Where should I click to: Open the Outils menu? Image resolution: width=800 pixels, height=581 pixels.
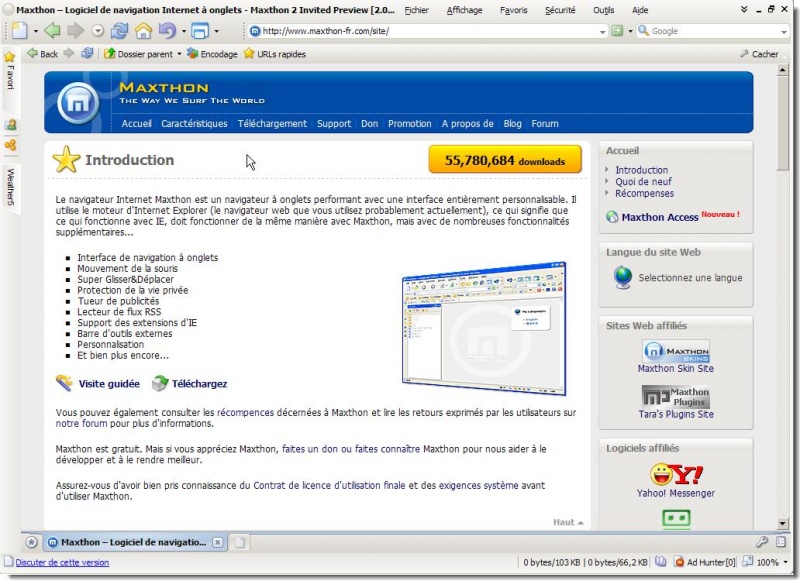point(604,10)
